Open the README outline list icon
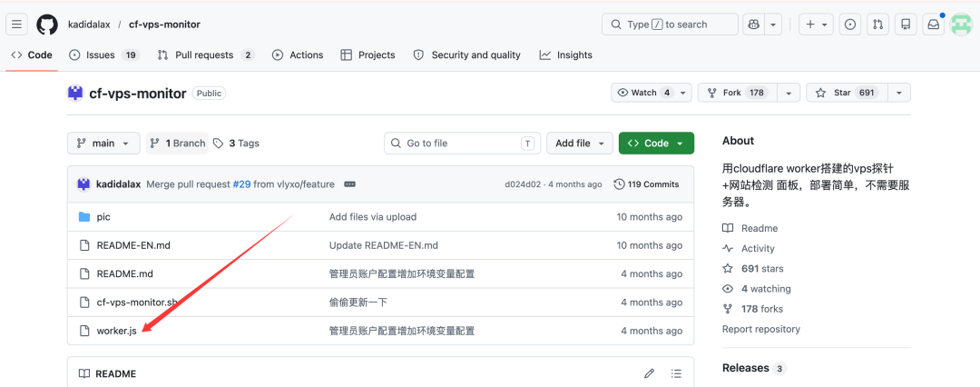This screenshot has width=980, height=387. coord(676,374)
